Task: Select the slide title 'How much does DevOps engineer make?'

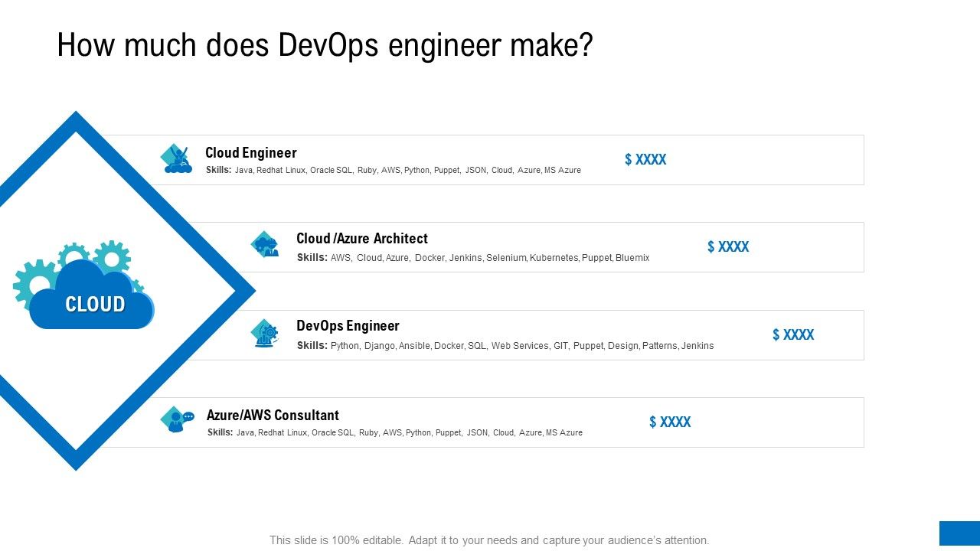Action: click(325, 45)
